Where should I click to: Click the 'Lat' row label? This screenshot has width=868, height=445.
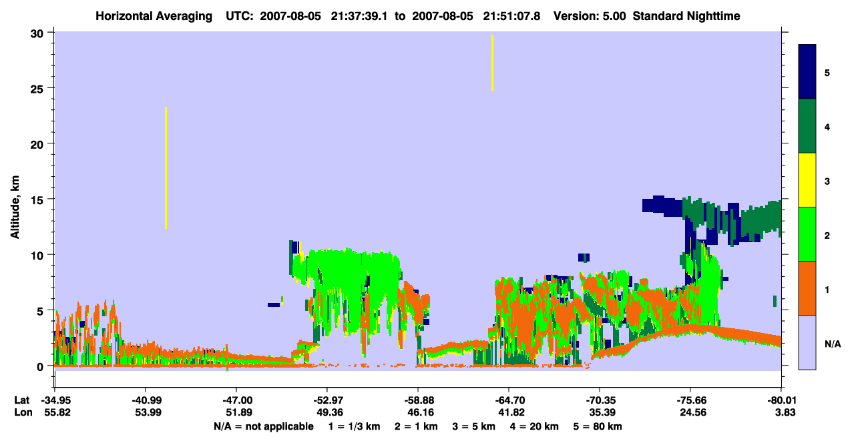coord(22,400)
